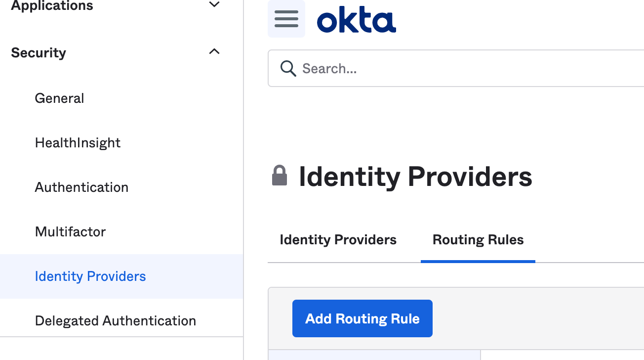
Task: Click the lock icon beside the page title
Action: pos(280,176)
